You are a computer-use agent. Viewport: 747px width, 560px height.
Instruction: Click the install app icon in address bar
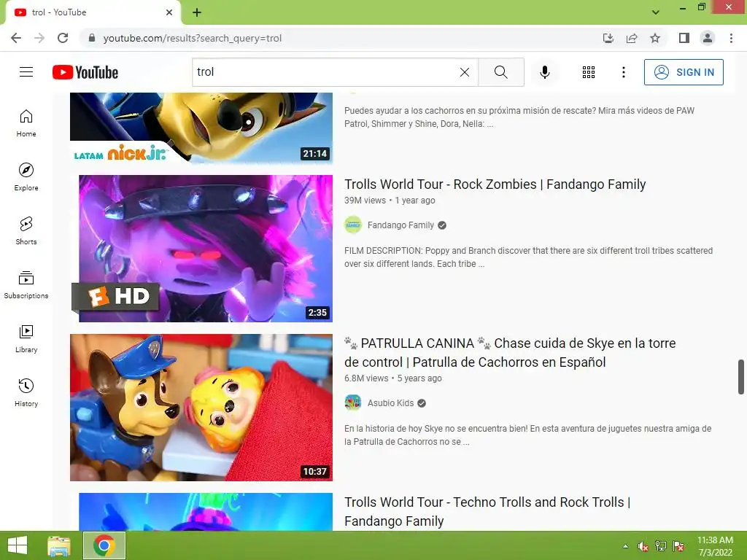(x=608, y=38)
